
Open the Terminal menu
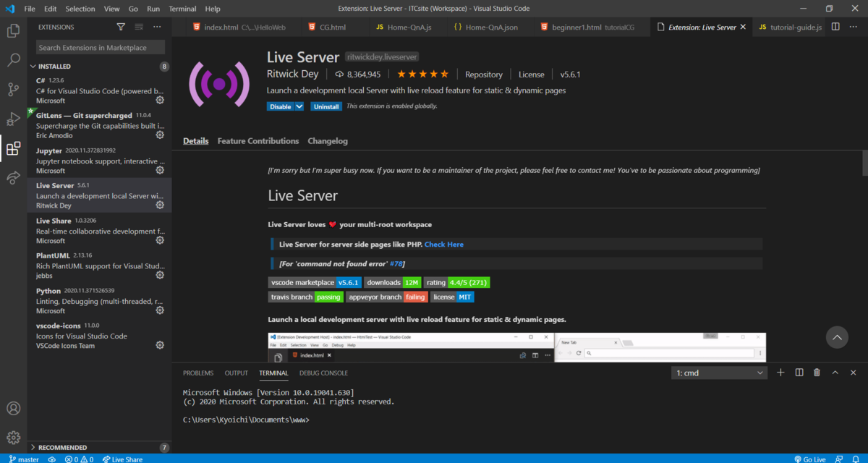click(182, 9)
